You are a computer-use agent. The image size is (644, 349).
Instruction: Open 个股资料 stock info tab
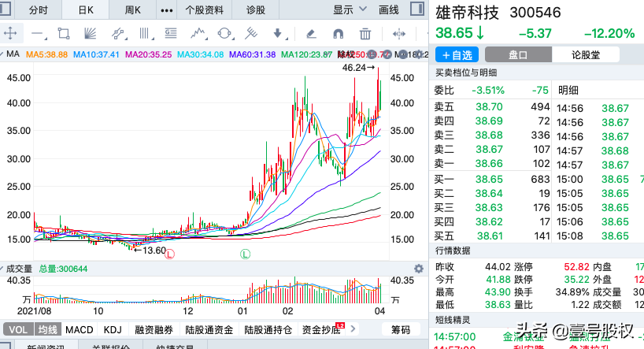204,10
